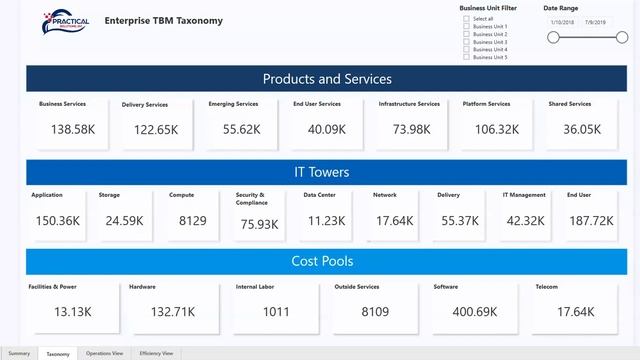This screenshot has height=360, width=640.
Task: Select the Infrastructure Services 73.98K card
Action: click(x=411, y=124)
